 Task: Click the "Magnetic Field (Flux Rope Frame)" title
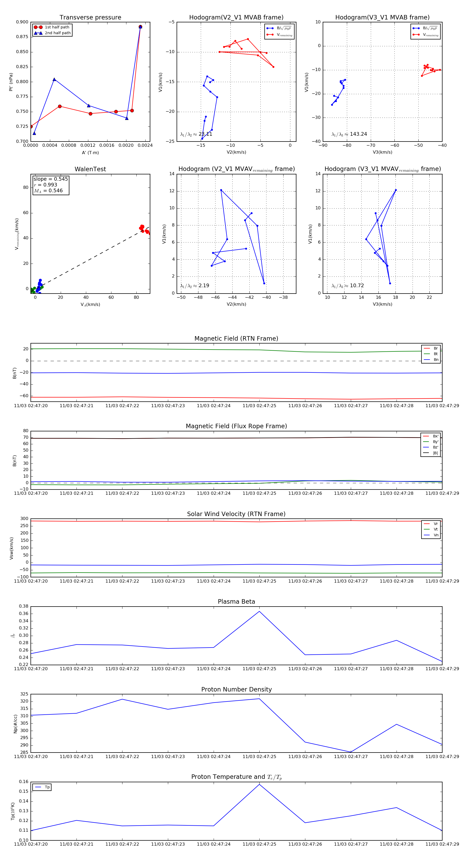point(236,426)
